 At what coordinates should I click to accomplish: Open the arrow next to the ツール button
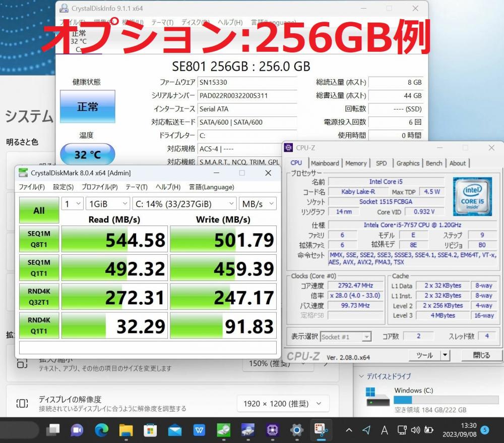click(x=445, y=355)
